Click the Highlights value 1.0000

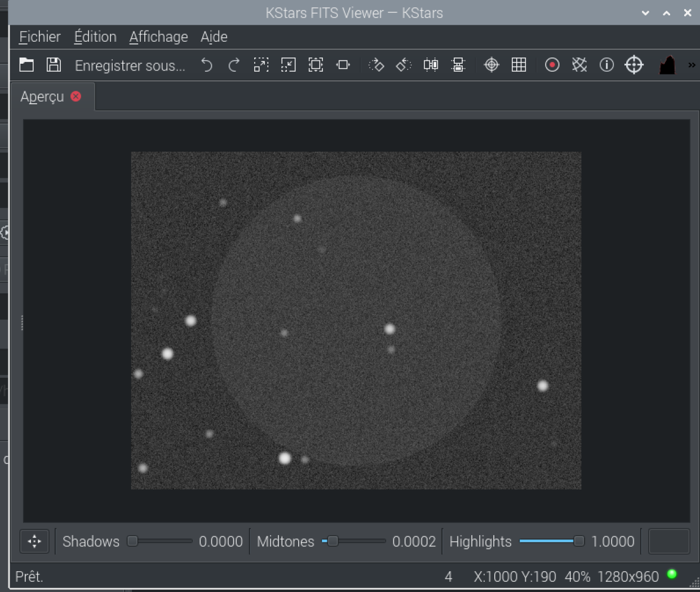click(613, 542)
